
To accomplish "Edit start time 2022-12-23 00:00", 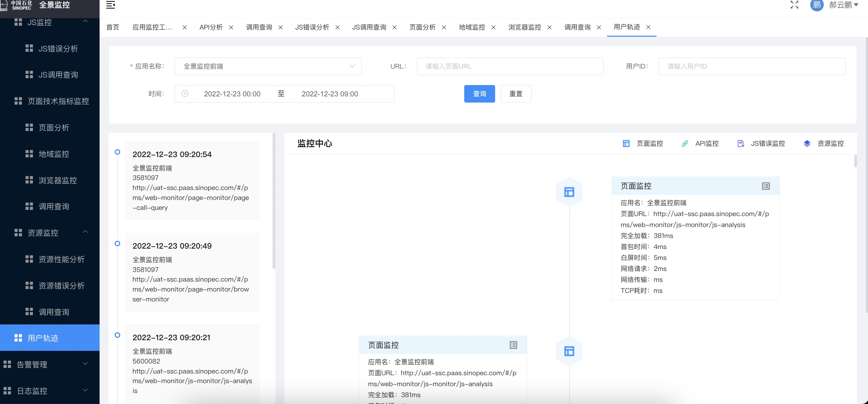I will [x=232, y=94].
